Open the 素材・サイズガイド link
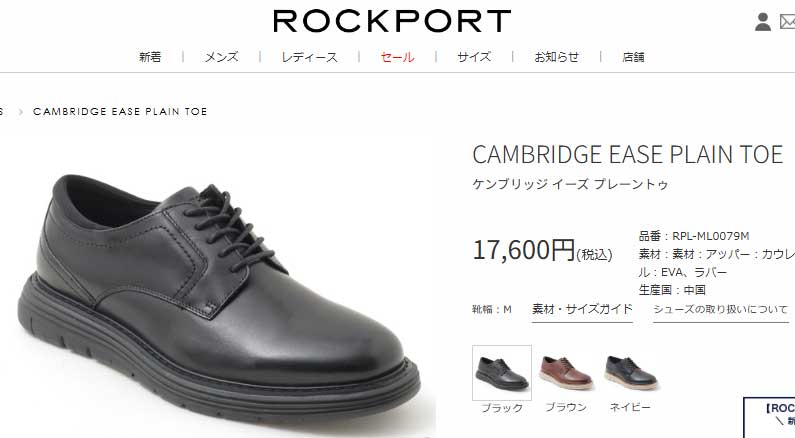The image size is (795, 438). (582, 310)
